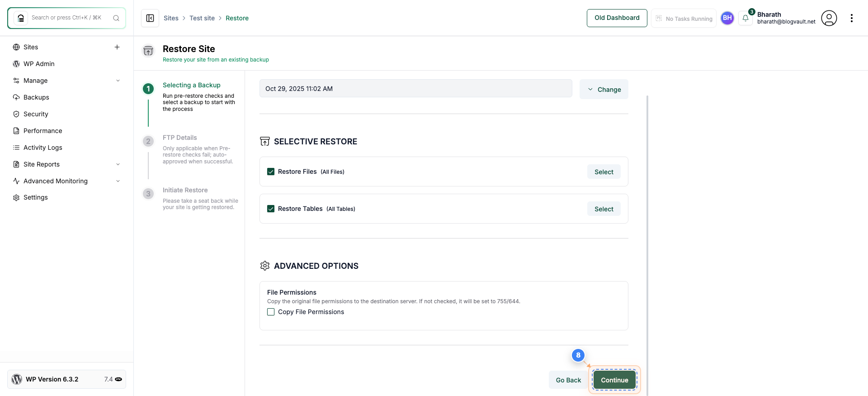868x396 pixels.
Task: Click the Advanced Options gear icon
Action: pos(265,266)
